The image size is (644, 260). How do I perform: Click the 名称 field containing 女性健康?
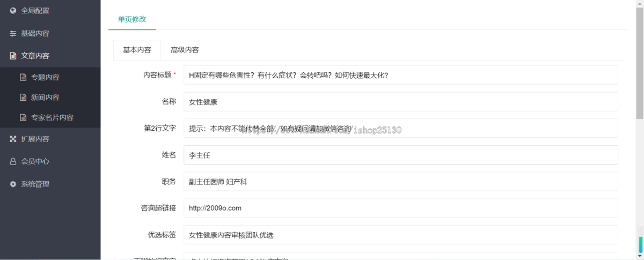(x=400, y=101)
